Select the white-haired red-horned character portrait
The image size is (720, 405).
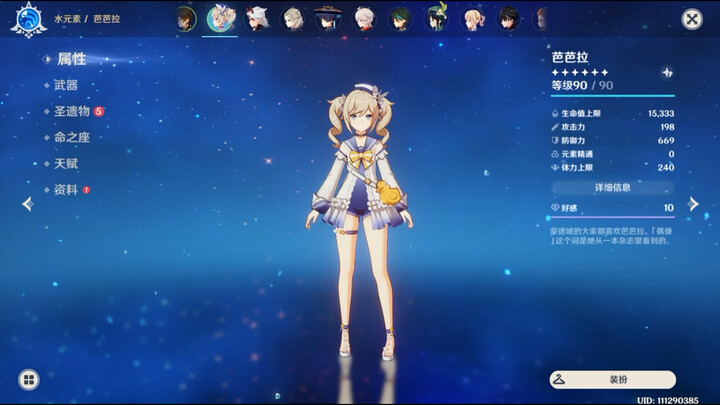pyautogui.click(x=257, y=19)
